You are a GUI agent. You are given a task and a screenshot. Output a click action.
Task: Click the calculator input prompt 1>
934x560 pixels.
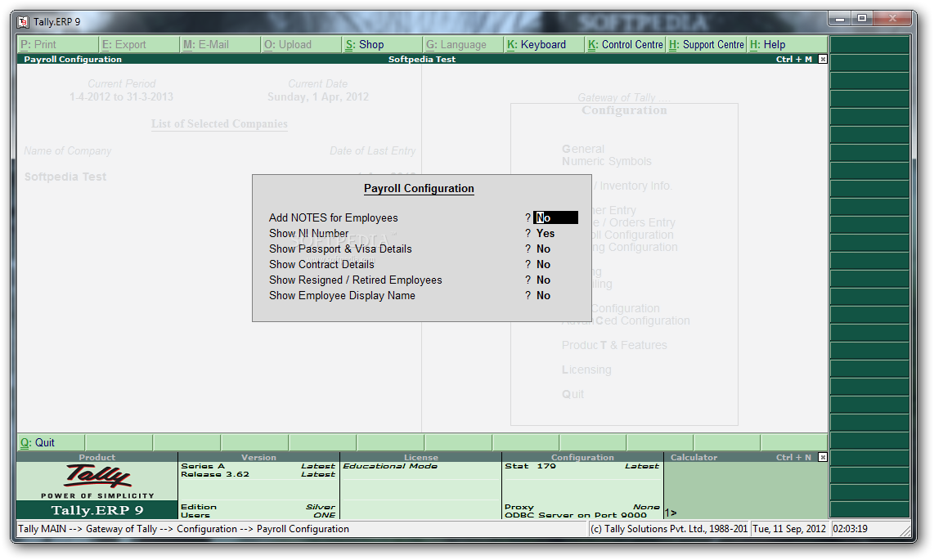coord(671,513)
